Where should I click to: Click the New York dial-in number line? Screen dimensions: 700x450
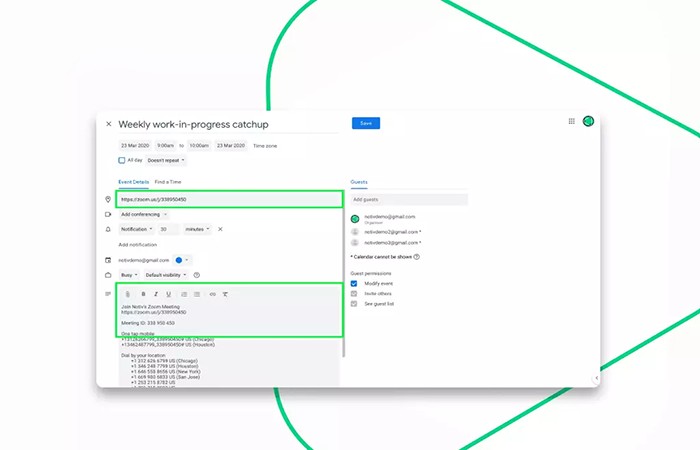166,371
